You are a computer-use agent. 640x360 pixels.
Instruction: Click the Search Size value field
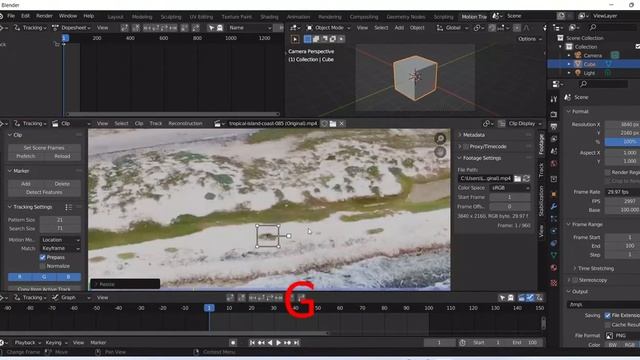60,229
